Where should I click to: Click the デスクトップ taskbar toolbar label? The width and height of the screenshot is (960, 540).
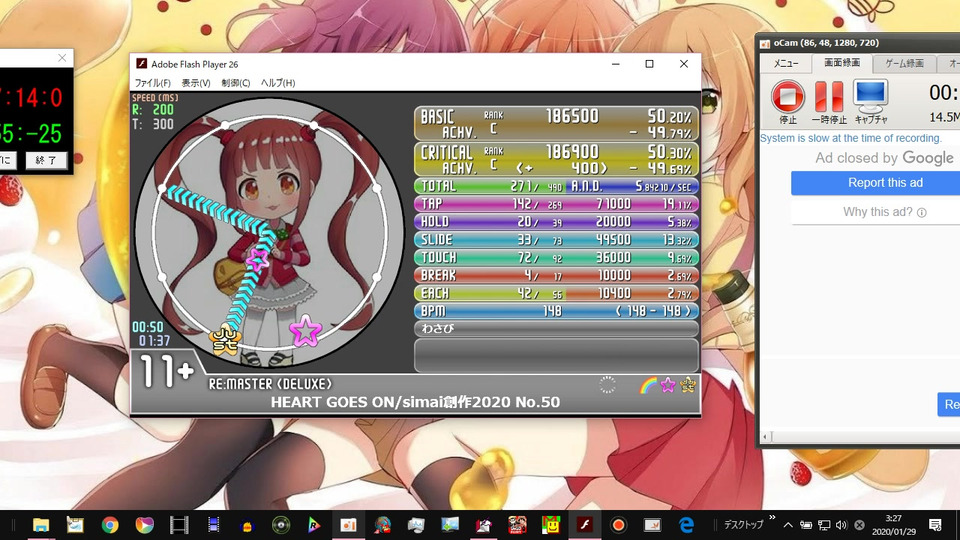[744, 525]
